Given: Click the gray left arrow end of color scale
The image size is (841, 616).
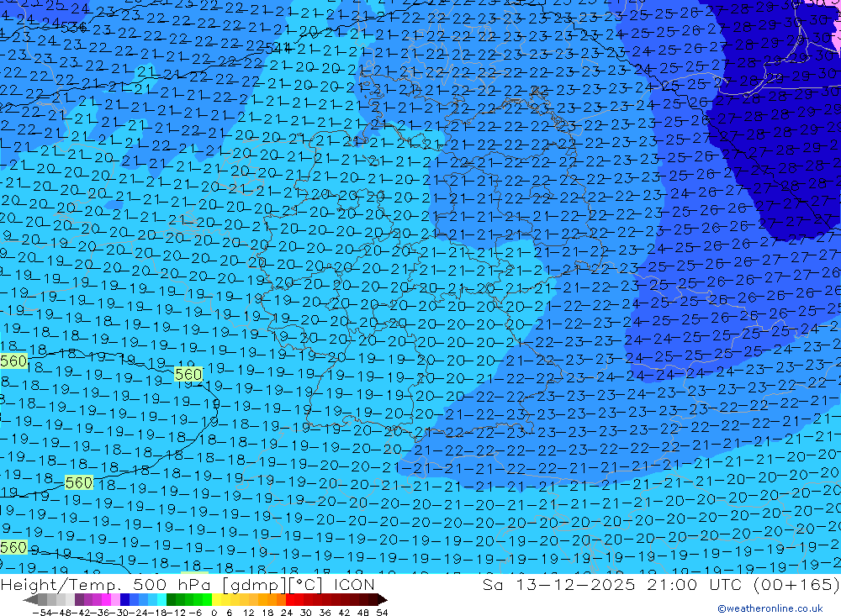Looking at the screenshot, I should pyautogui.click(x=30, y=599).
